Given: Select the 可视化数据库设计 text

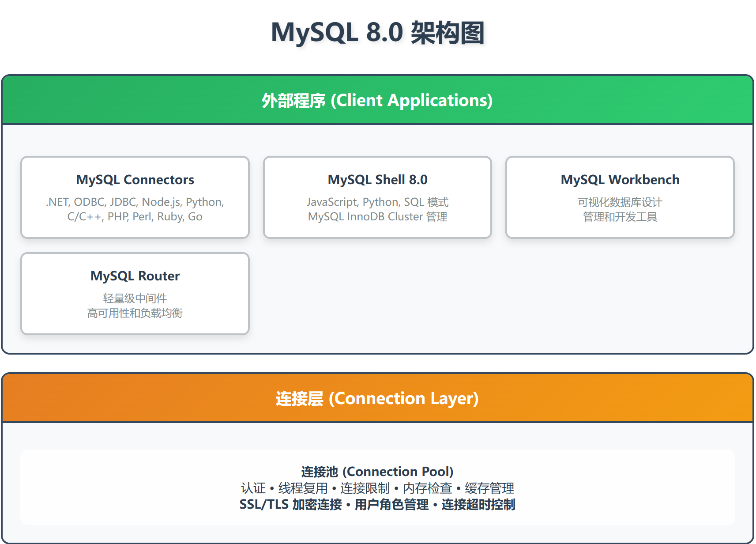Looking at the screenshot, I should click(620, 202).
